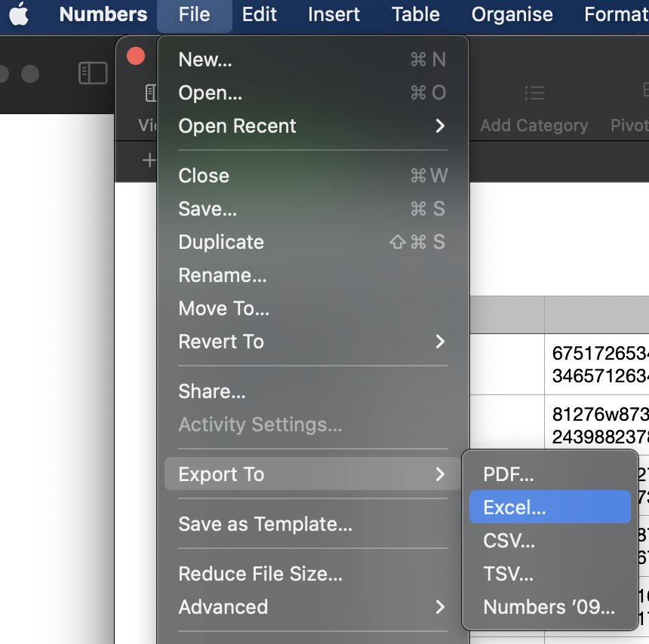Close the File menu in menu bar

coord(194,15)
